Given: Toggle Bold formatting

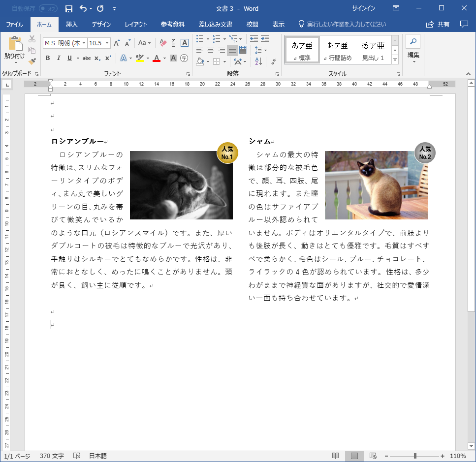Looking at the screenshot, I should pos(48,58).
